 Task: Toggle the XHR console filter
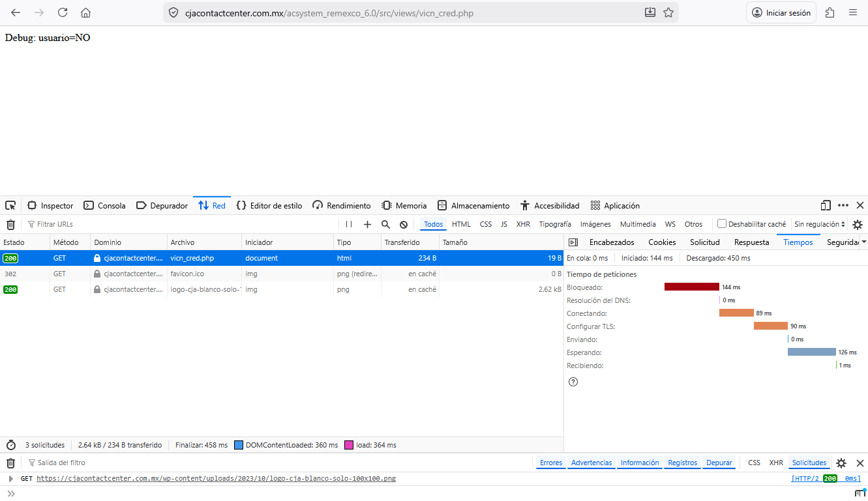pos(776,463)
